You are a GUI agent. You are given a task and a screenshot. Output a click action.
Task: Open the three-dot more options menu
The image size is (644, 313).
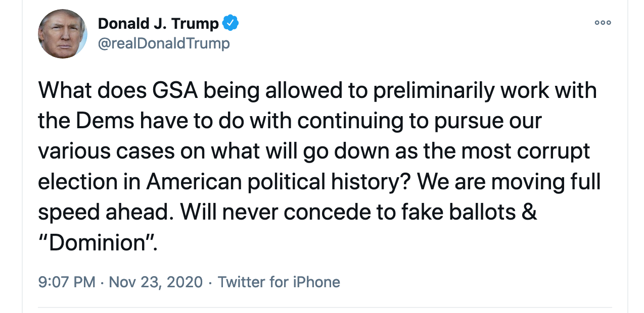click(603, 23)
